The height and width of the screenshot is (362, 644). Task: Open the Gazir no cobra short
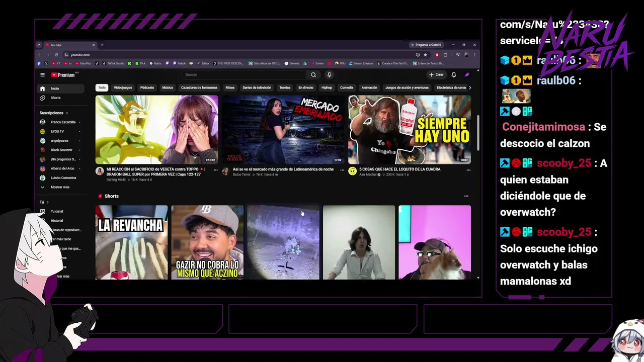coord(207,242)
